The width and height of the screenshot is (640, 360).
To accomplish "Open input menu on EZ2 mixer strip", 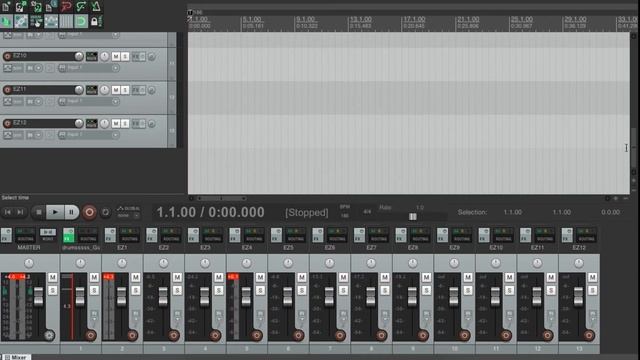I will (177, 315).
